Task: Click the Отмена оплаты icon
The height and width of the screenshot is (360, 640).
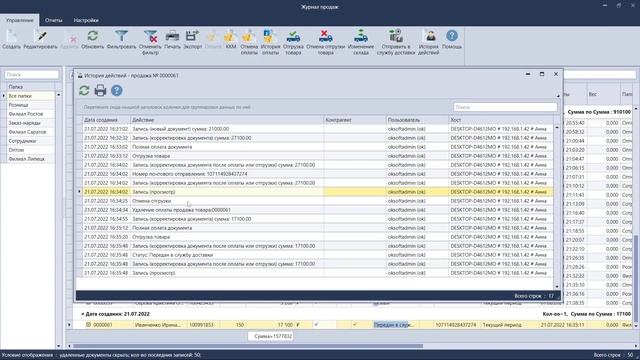Action: click(x=249, y=36)
